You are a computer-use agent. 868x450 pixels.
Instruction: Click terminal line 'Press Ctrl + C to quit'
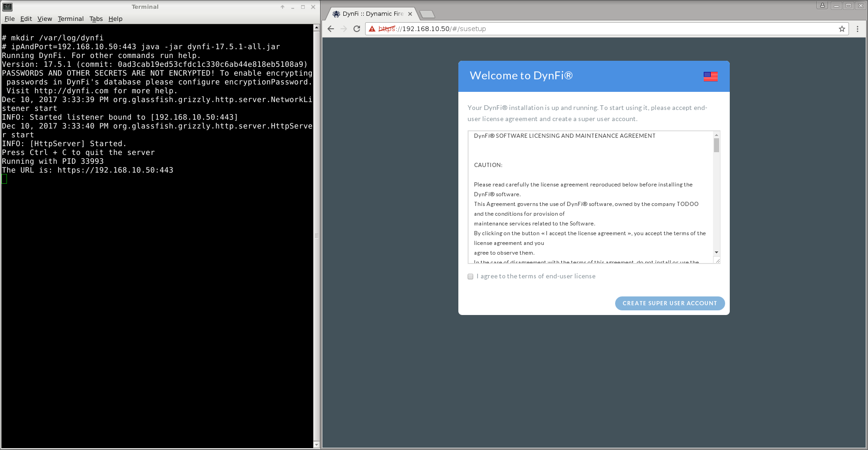coord(78,153)
